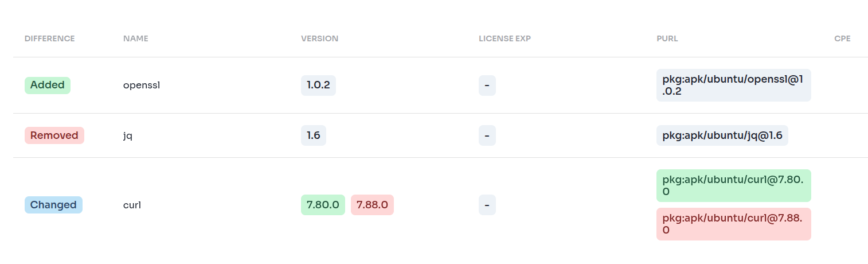
Task: Click the red curl@7.88.0 purl chip
Action: click(733, 224)
